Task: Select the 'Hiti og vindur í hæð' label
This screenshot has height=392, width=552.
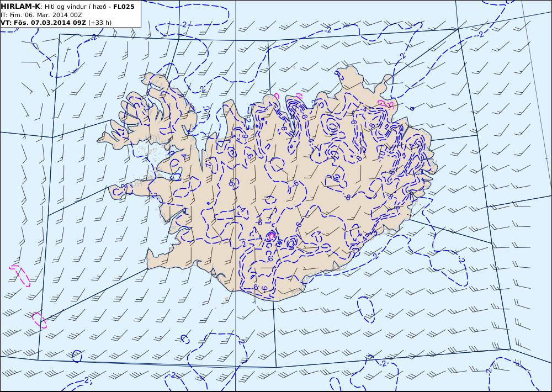Action: [x=75, y=7]
